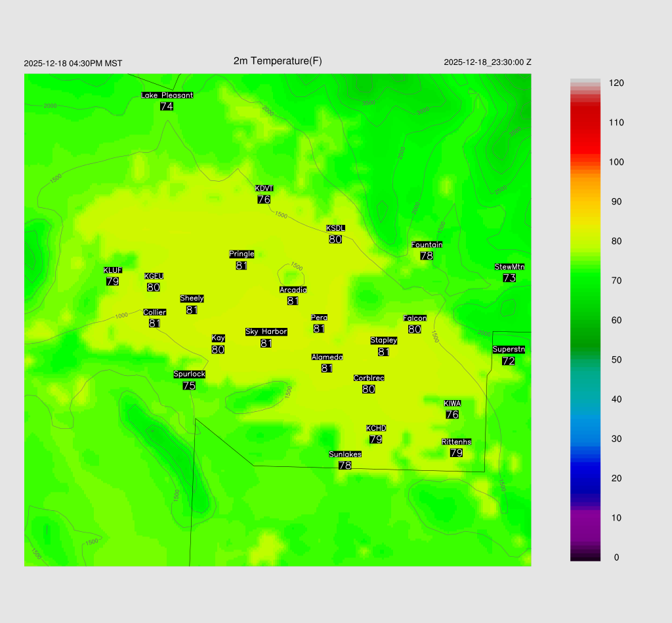Screen dimensions: 672x623
Task: Click the Zulu UTC timestamp at top right
Action: (x=487, y=62)
